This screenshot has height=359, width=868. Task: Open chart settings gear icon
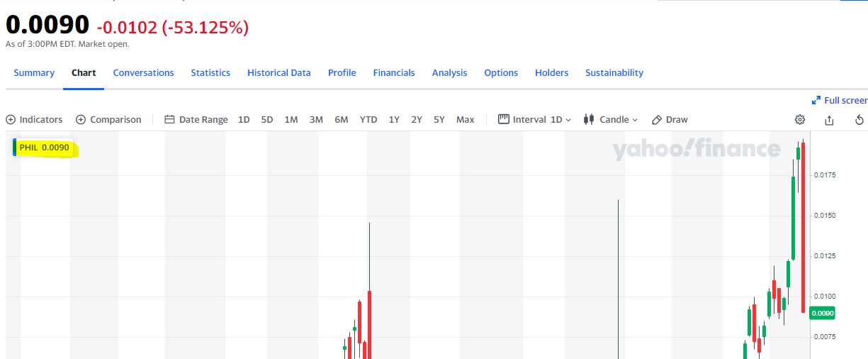pyautogui.click(x=800, y=120)
